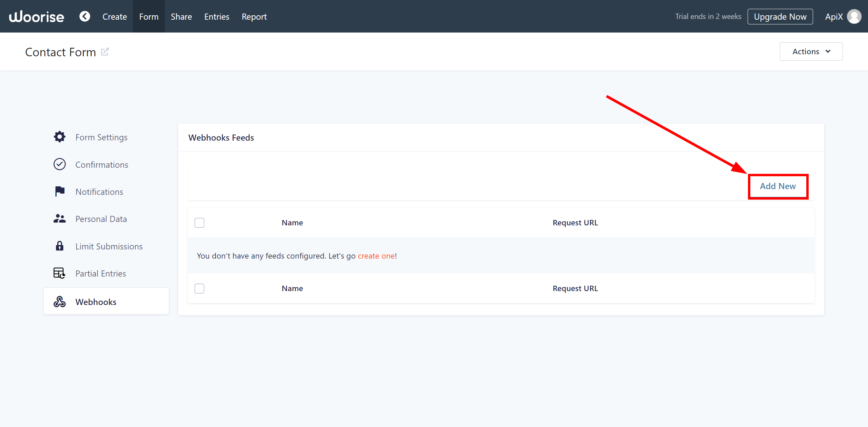
Task: Click the Webhooks Feeds heading
Action: pos(221,138)
